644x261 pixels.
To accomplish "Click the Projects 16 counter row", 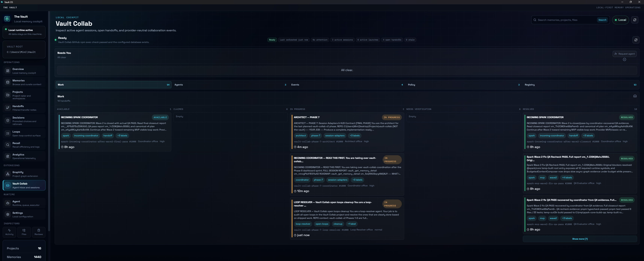I will pos(24,248).
